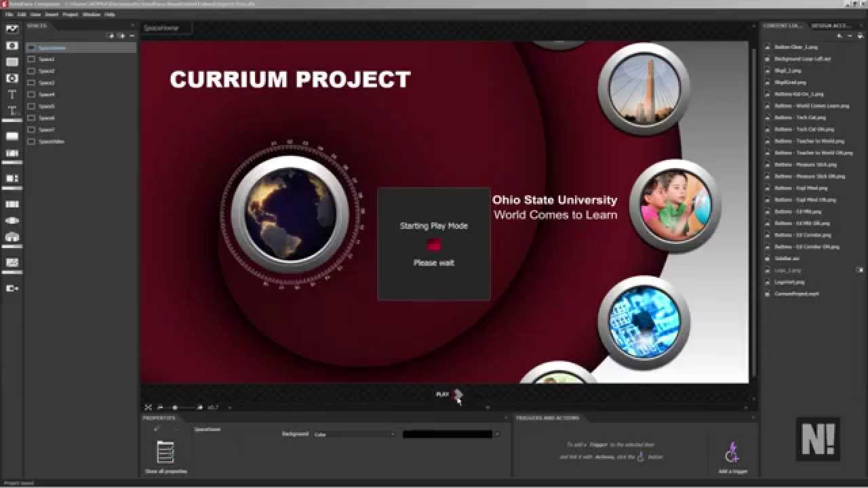Click the fit-to-screen icon below canvas
Screen dimensions: 868x488
(x=148, y=407)
